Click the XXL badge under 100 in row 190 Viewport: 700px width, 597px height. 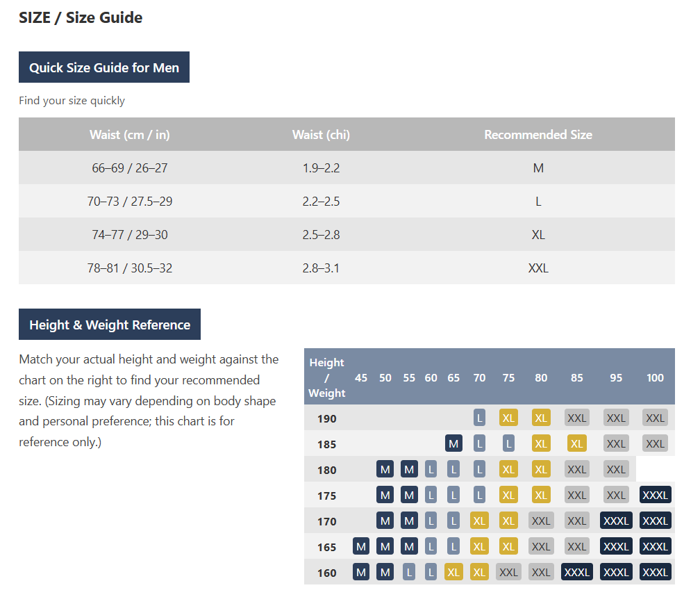[x=655, y=418]
